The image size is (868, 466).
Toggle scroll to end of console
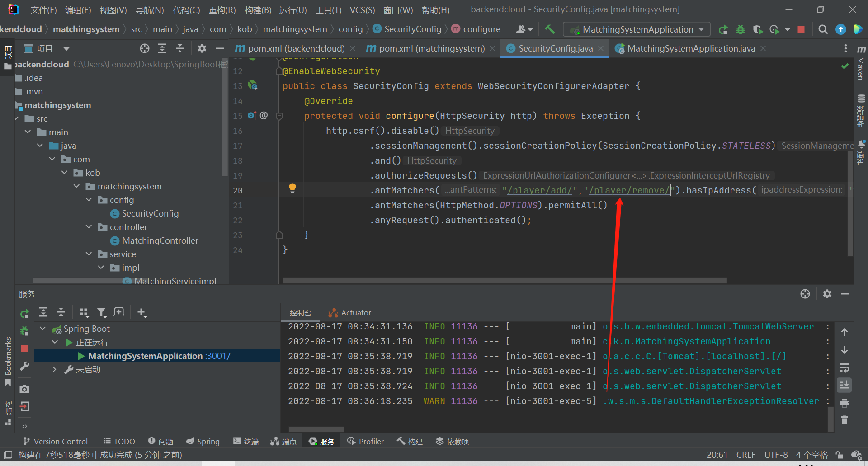(844, 385)
